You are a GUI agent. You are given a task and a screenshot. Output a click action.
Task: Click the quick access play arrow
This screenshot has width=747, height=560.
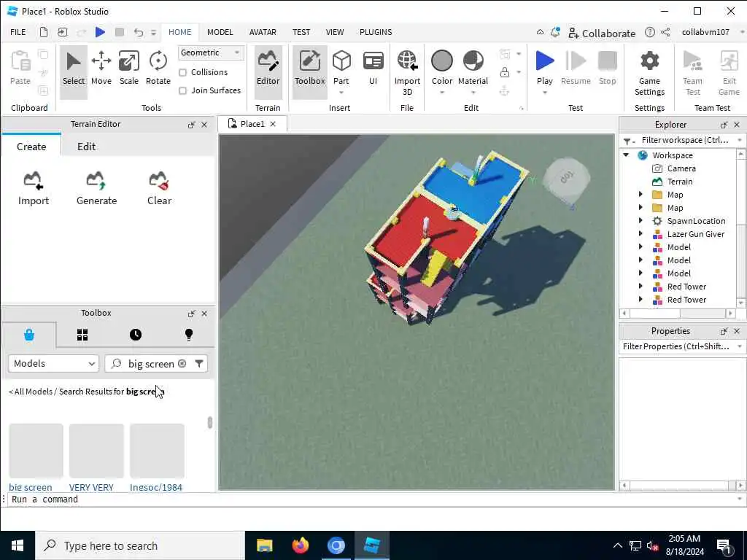100,32
